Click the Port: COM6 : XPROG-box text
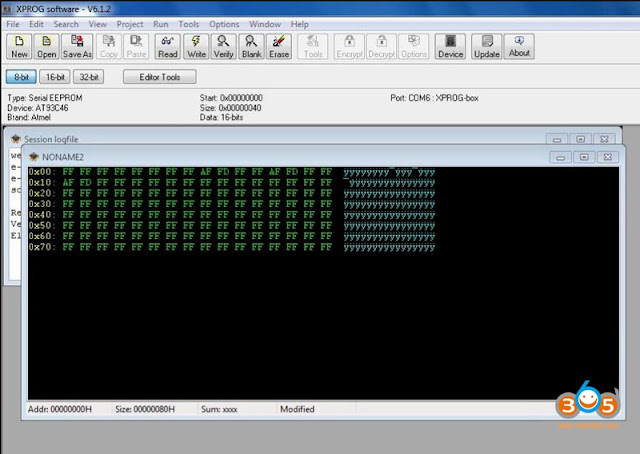Screen dimensions: 640x454 pyautogui.click(x=434, y=98)
